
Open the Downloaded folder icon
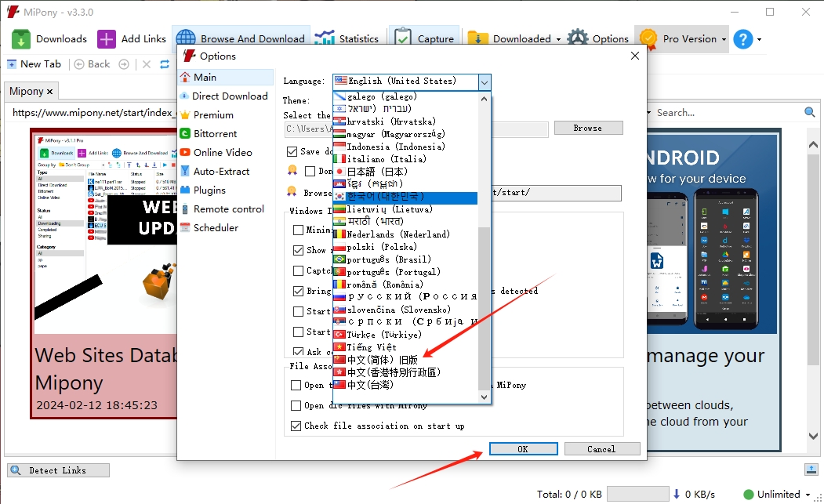477,37
